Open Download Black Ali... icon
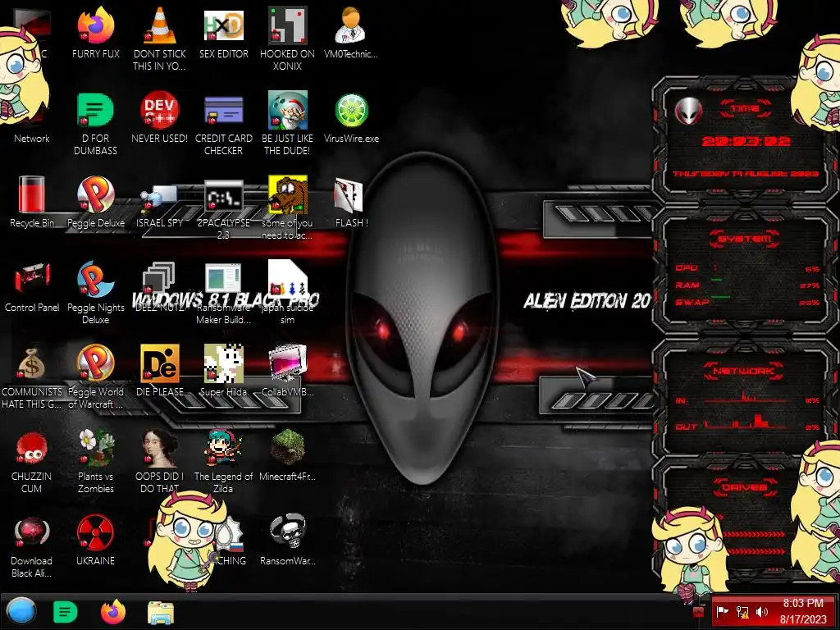The height and width of the screenshot is (630, 840). coord(32,532)
